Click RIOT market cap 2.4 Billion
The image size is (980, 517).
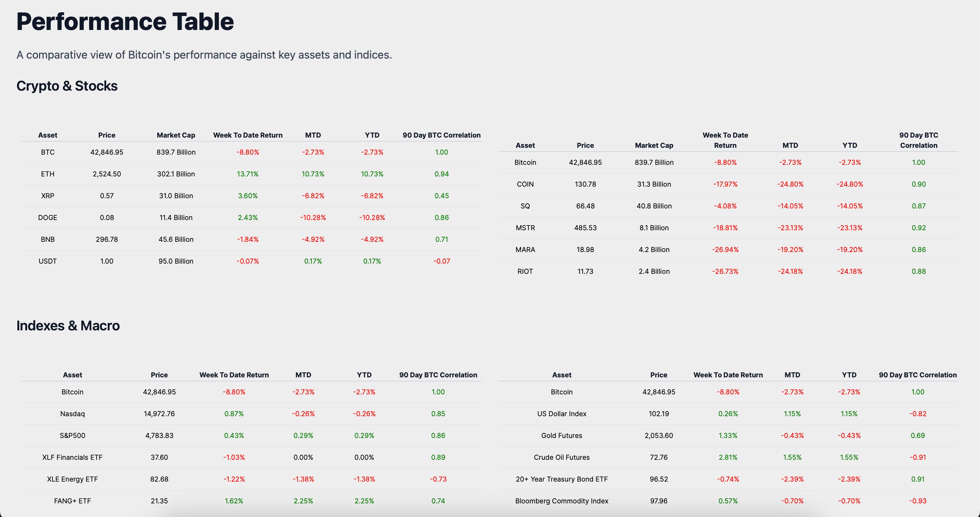pyautogui.click(x=654, y=271)
